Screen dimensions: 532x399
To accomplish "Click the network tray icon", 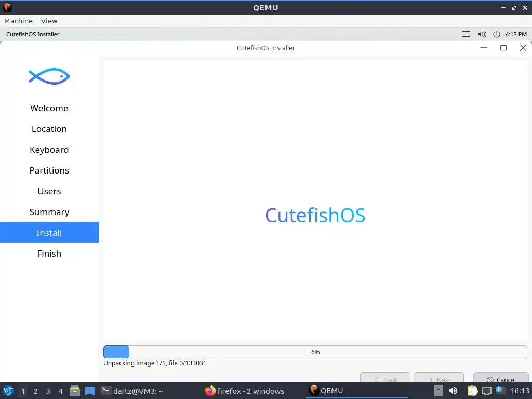I will [x=486, y=391].
